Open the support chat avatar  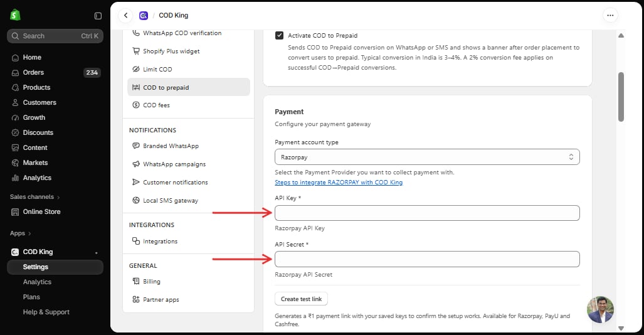600,309
